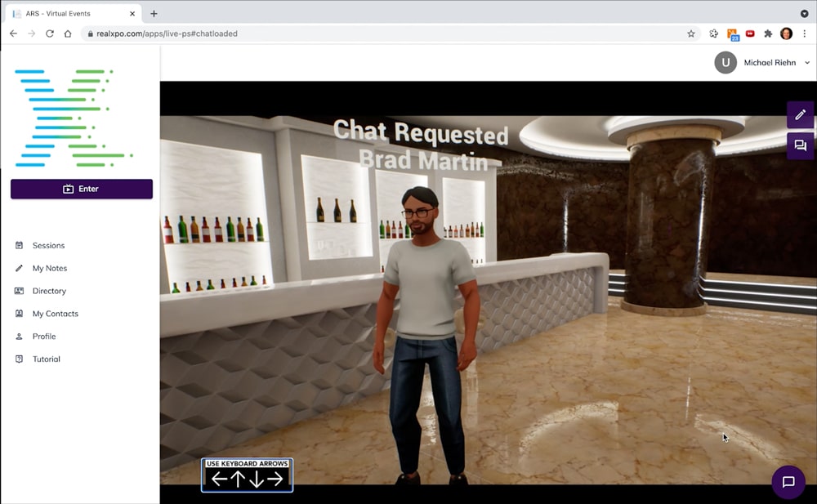Click the Tutorial help icon
817x504 pixels.
(x=19, y=359)
